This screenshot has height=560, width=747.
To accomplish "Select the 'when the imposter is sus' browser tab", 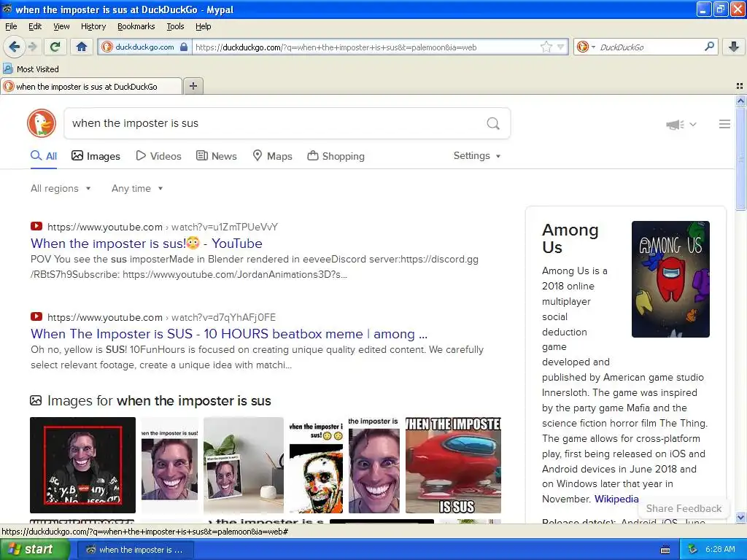I will 91,87.
